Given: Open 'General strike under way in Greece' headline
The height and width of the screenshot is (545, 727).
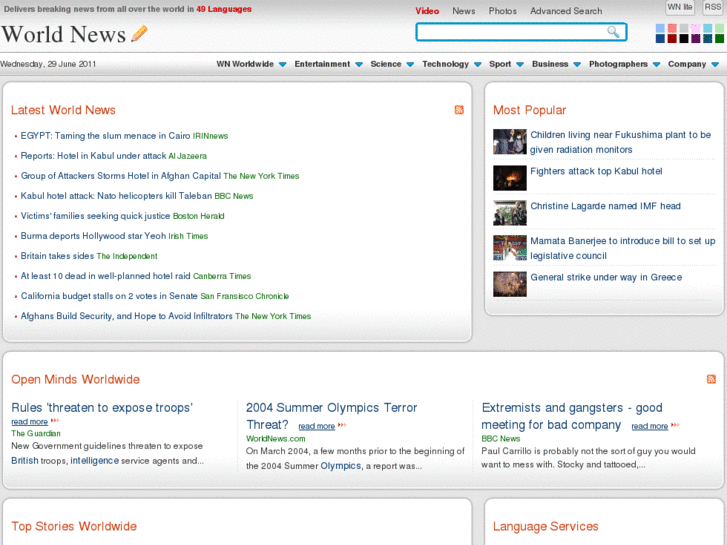Looking at the screenshot, I should 606,277.
